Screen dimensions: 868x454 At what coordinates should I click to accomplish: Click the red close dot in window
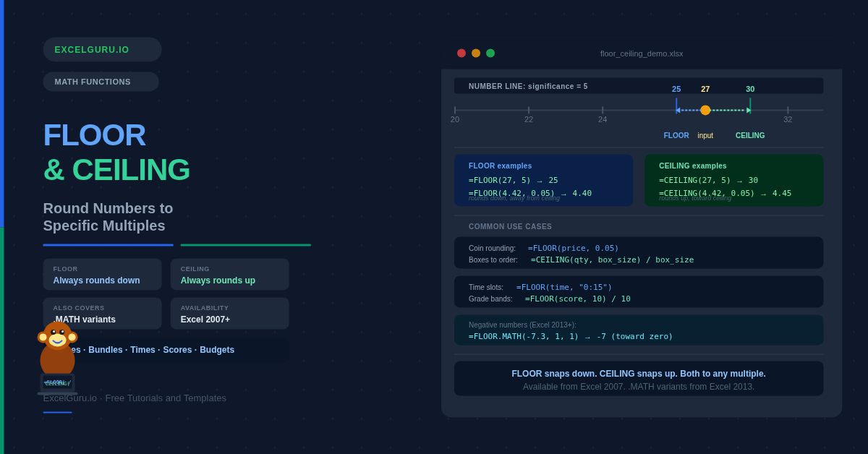[461, 53]
